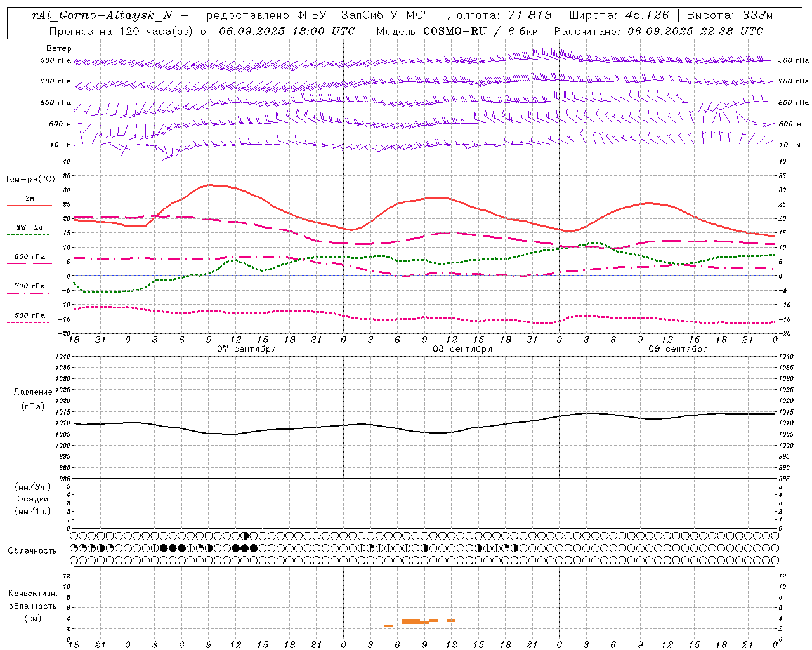Screen dimensions: 812x650
Task: Click the forecast start 06.09.2025 18:00 UTC
Action: click(x=287, y=31)
